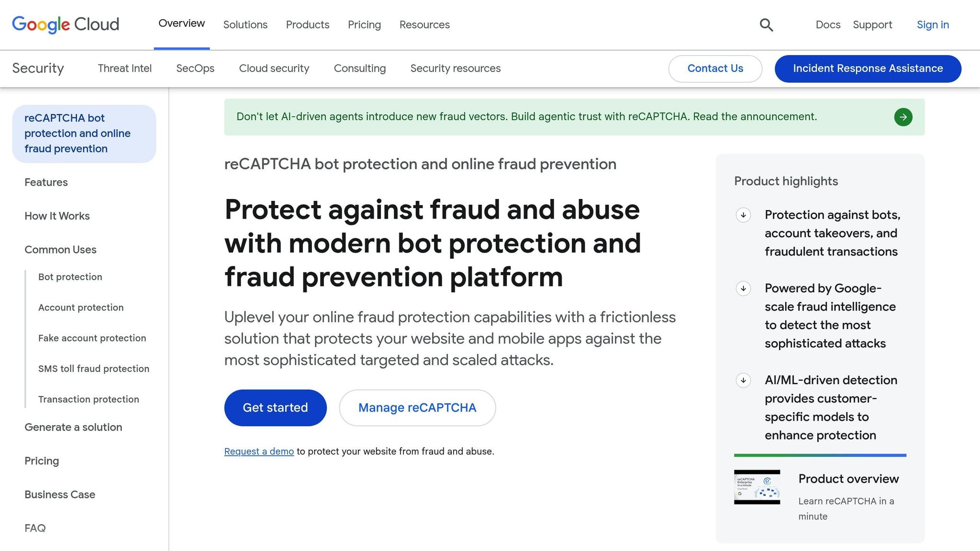Viewport: 980px width, 551px height.
Task: Select Bot protection in sidebar
Action: [x=70, y=277]
